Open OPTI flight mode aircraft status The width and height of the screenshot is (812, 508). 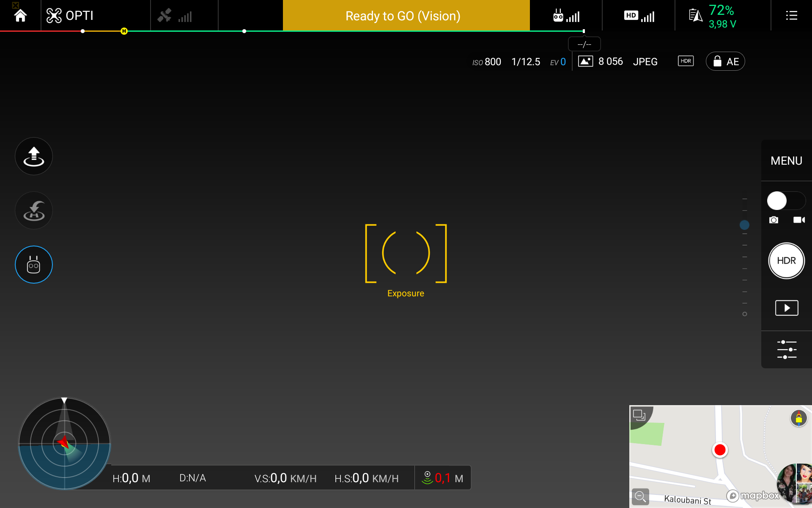point(70,16)
